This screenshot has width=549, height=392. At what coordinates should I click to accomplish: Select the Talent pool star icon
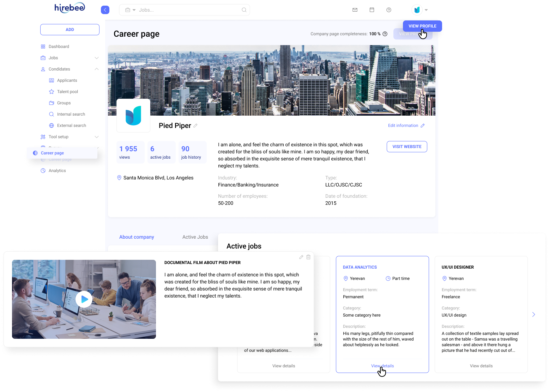tap(52, 91)
